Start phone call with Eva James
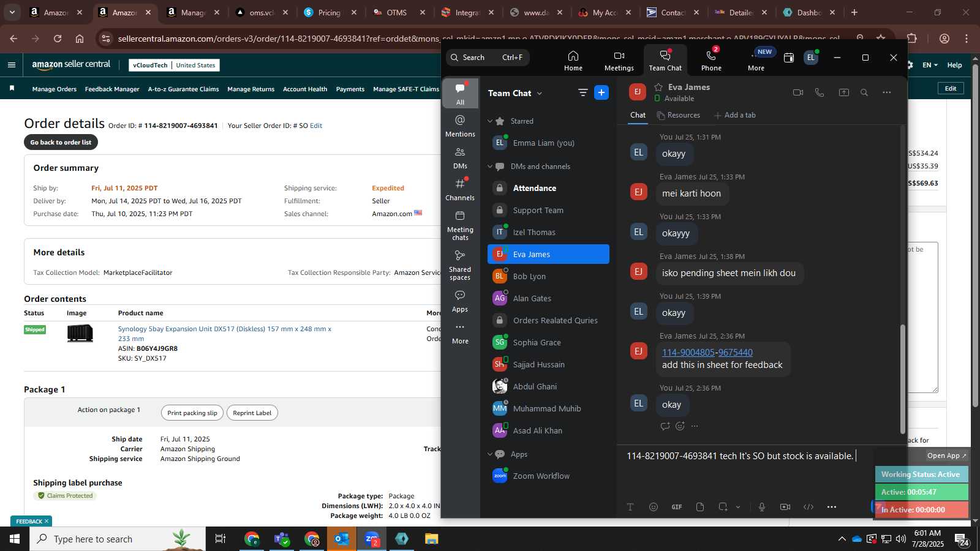 [820, 92]
